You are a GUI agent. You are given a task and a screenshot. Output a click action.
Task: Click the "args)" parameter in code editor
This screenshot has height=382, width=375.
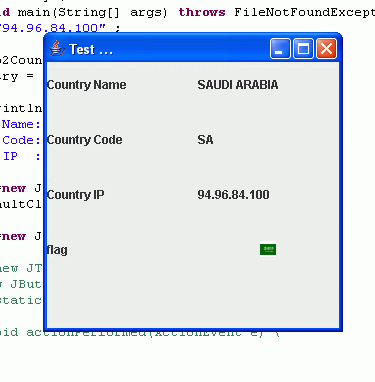pyautogui.click(x=149, y=12)
